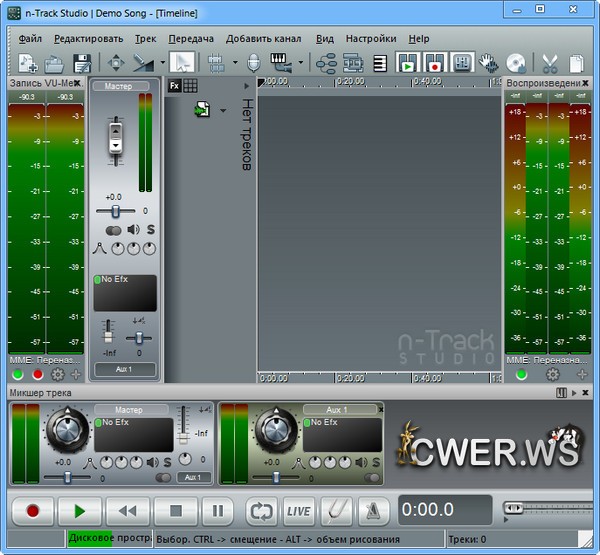
Task: Click the grid icon next to Fx
Action: click(190, 86)
